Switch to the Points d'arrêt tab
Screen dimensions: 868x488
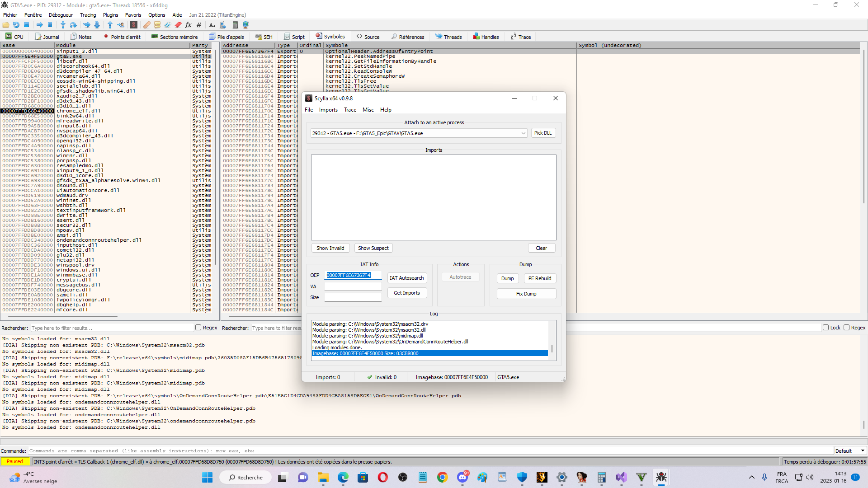coord(122,37)
